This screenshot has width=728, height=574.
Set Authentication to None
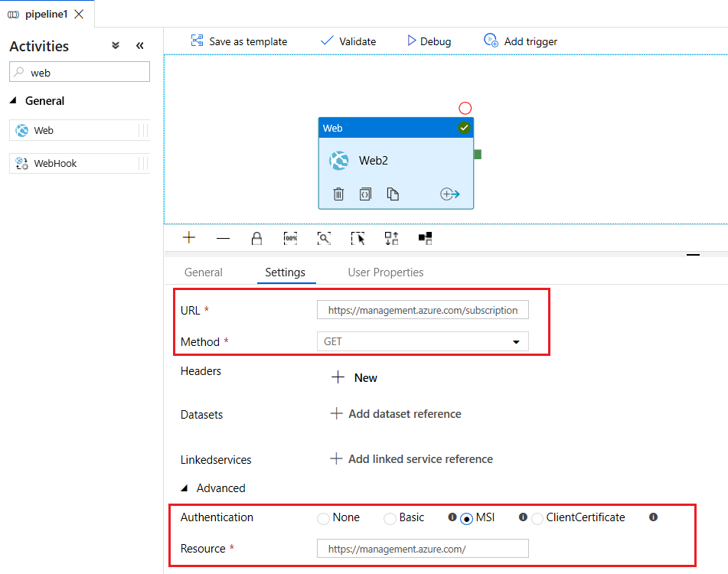pyautogui.click(x=324, y=517)
